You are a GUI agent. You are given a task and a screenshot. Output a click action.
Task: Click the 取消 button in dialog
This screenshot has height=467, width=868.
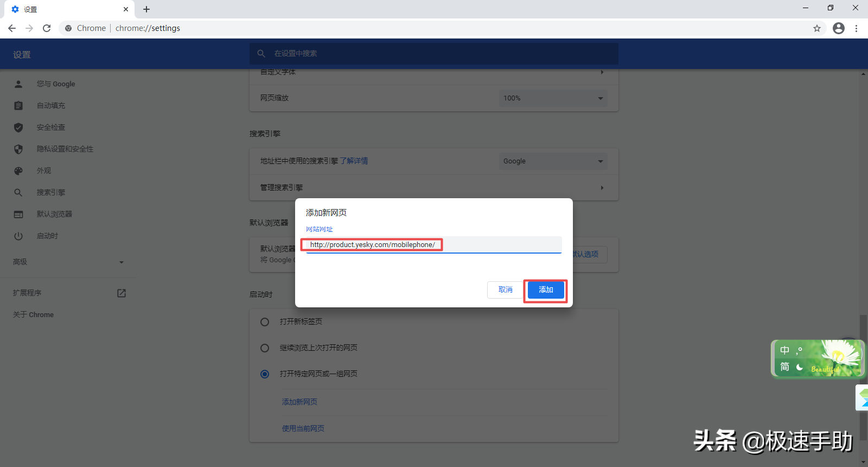[505, 290]
